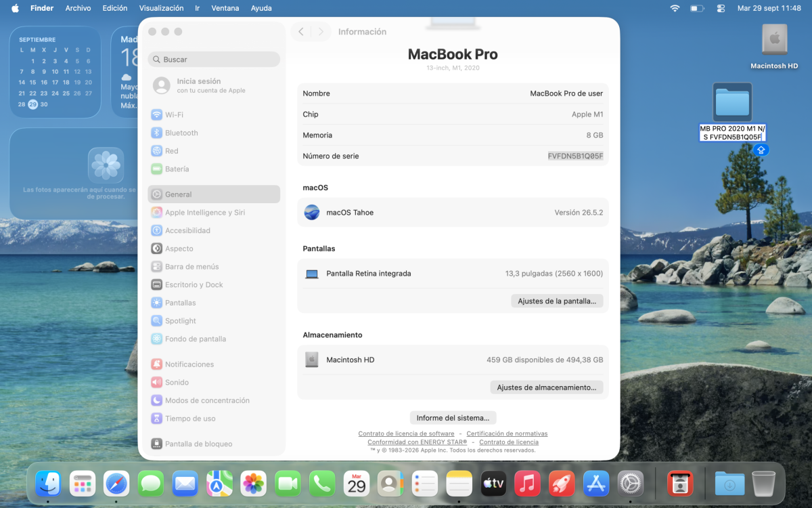Screen dimensions: 812x508
Task: Open Finder from the Dock
Action: (x=48, y=484)
